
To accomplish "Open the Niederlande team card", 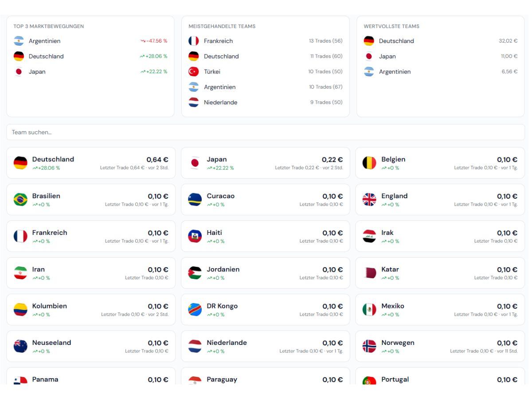I will (266, 346).
